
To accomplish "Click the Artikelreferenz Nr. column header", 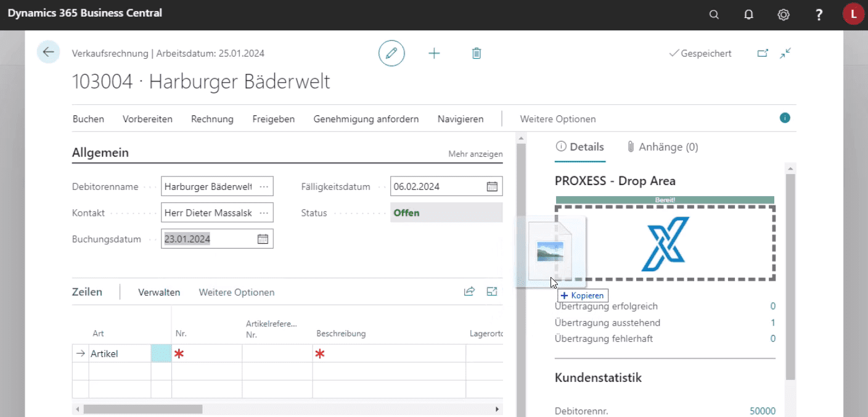I will [x=271, y=329].
